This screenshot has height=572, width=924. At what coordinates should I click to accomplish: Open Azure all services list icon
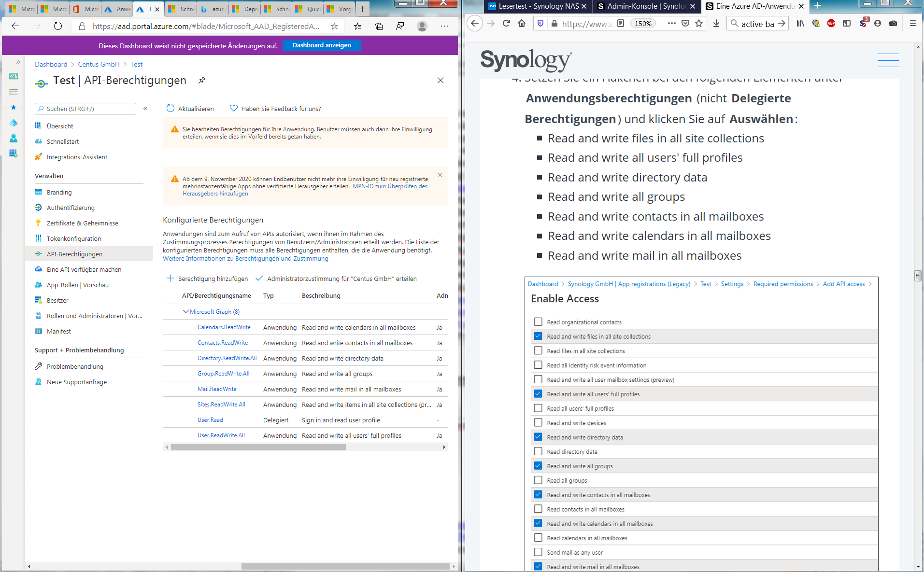(14, 92)
